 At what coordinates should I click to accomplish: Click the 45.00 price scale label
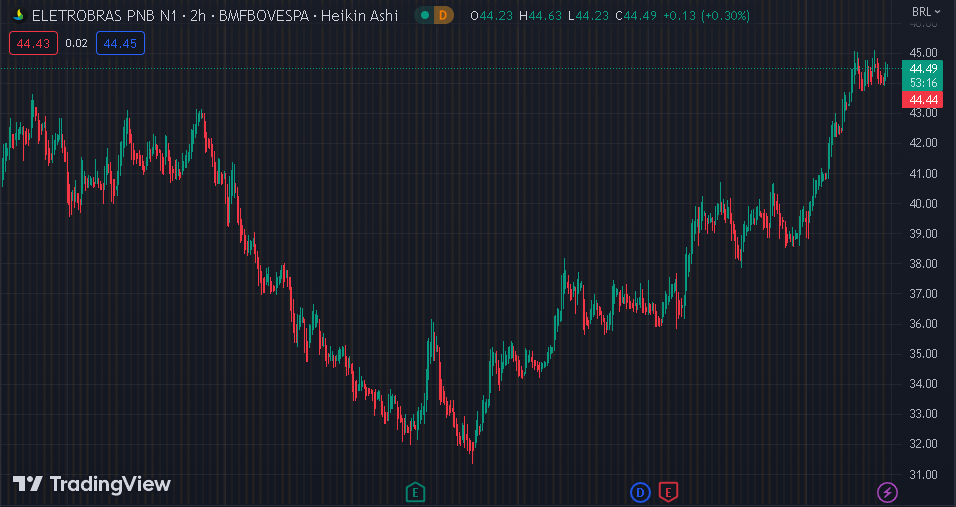pyautogui.click(x=922, y=52)
